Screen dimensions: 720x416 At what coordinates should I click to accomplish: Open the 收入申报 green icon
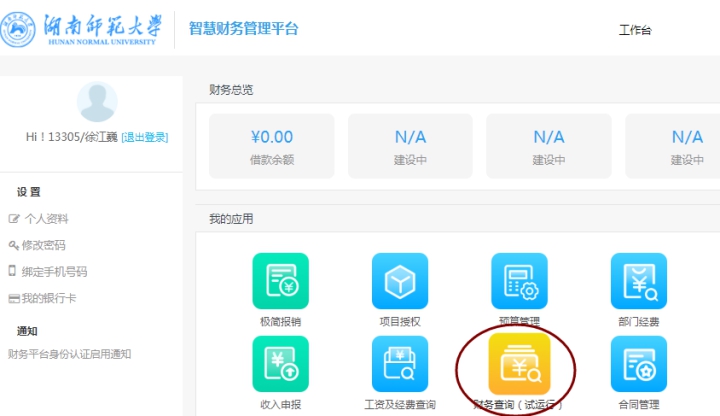coord(280,364)
